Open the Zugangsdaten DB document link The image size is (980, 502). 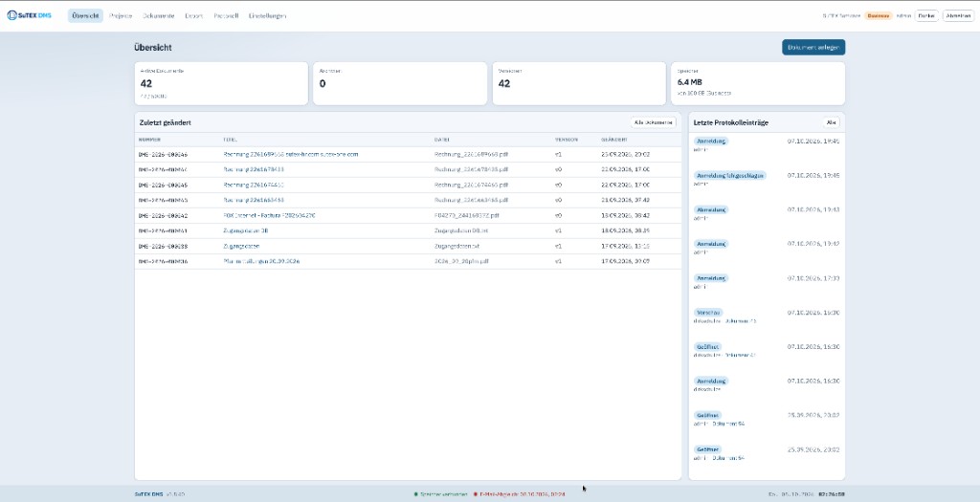(x=246, y=231)
